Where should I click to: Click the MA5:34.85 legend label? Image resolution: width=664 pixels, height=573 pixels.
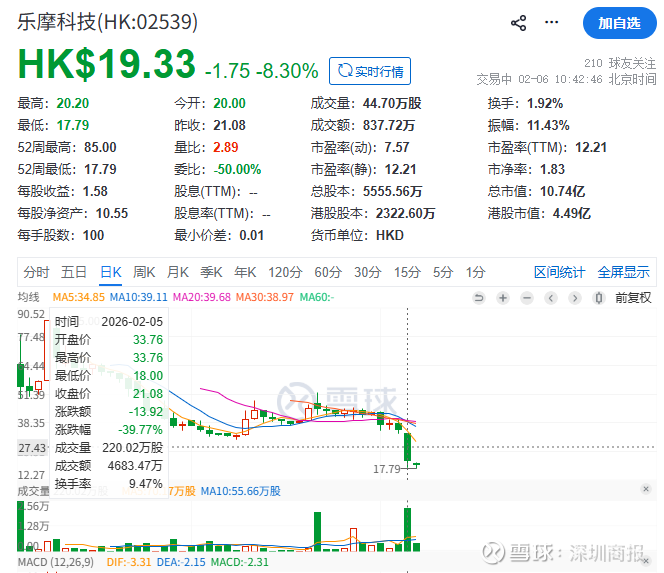(78, 297)
